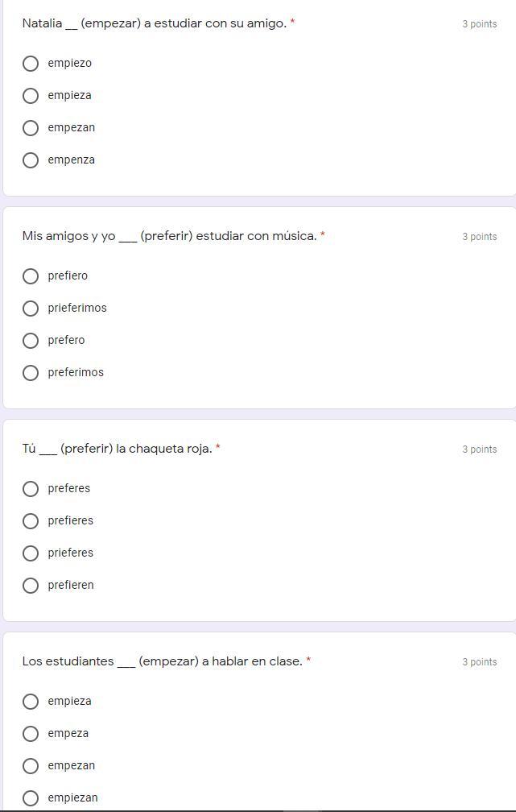Select 'preferimos' for Mis amigos y yo
The width and height of the screenshot is (516, 812).
[31, 373]
